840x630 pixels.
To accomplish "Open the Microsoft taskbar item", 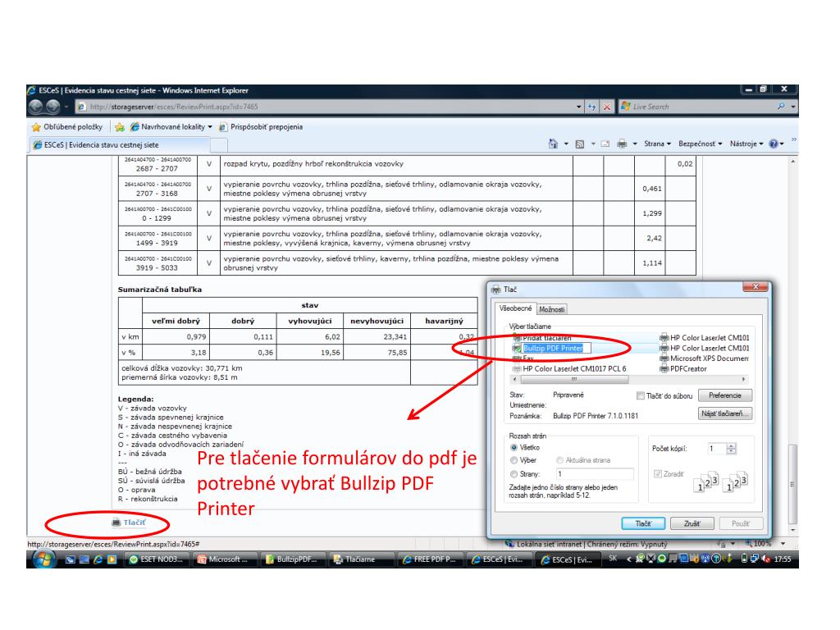I will click(225, 559).
